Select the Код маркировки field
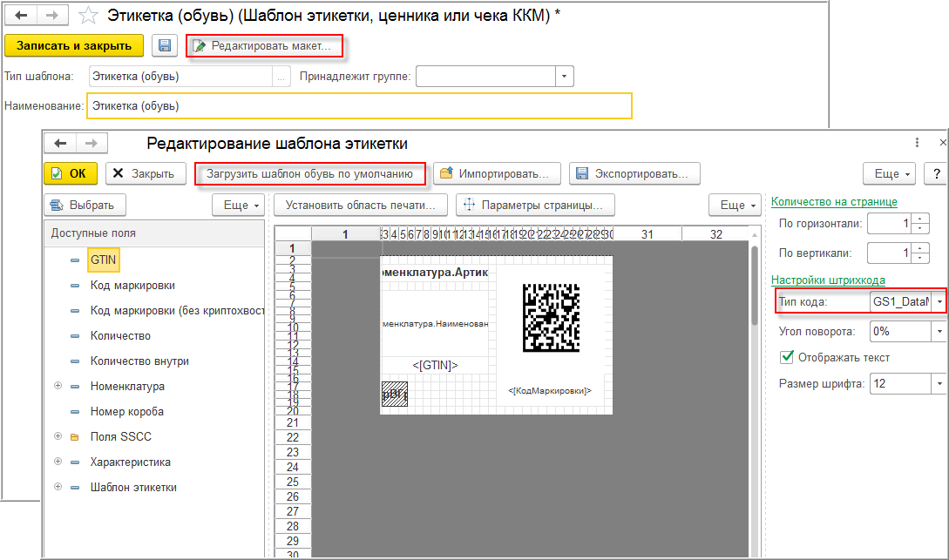The height and width of the screenshot is (560, 949). click(132, 286)
